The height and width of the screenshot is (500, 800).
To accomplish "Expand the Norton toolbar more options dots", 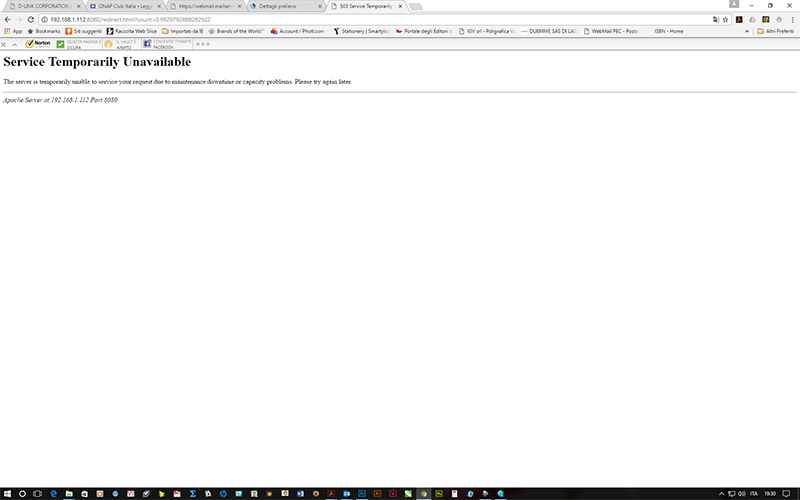I will [x=203, y=44].
